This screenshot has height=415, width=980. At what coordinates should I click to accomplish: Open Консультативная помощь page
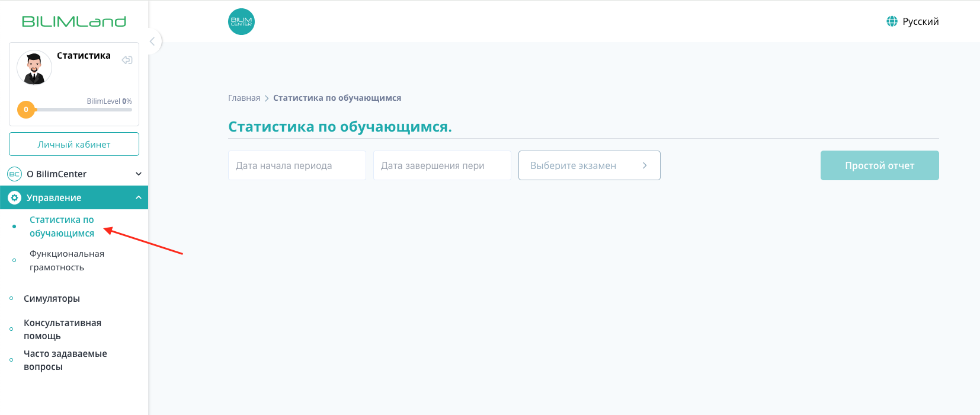[62, 329]
